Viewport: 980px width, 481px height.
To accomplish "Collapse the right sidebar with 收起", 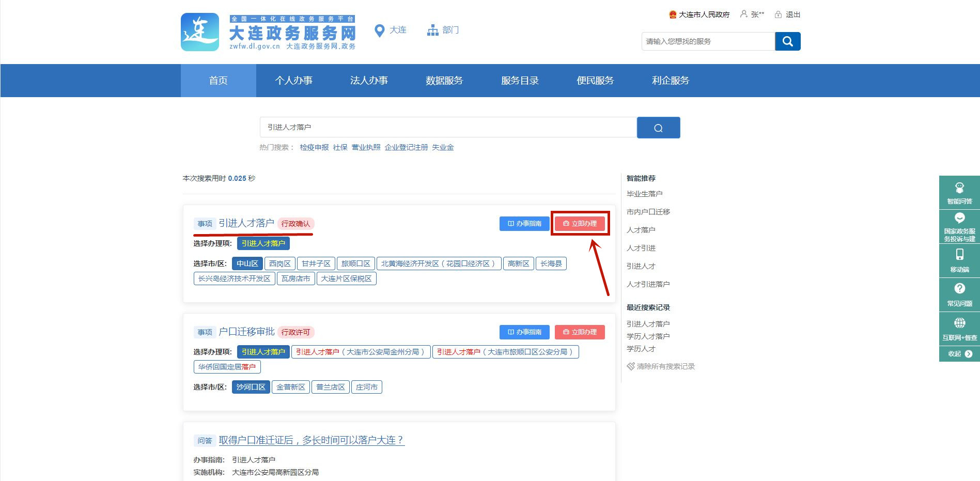I will point(959,354).
